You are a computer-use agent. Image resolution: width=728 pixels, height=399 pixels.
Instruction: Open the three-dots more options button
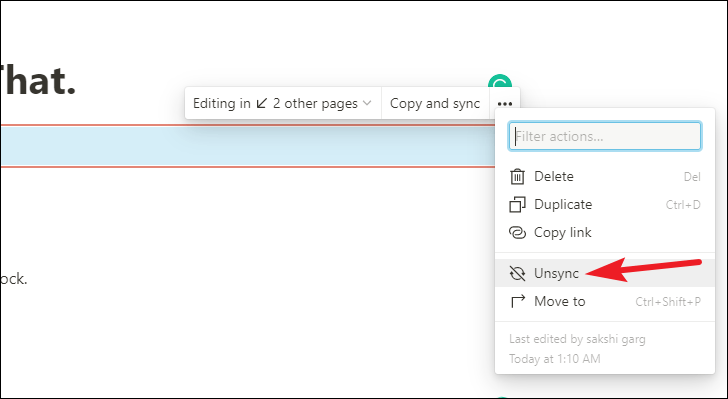(x=505, y=104)
